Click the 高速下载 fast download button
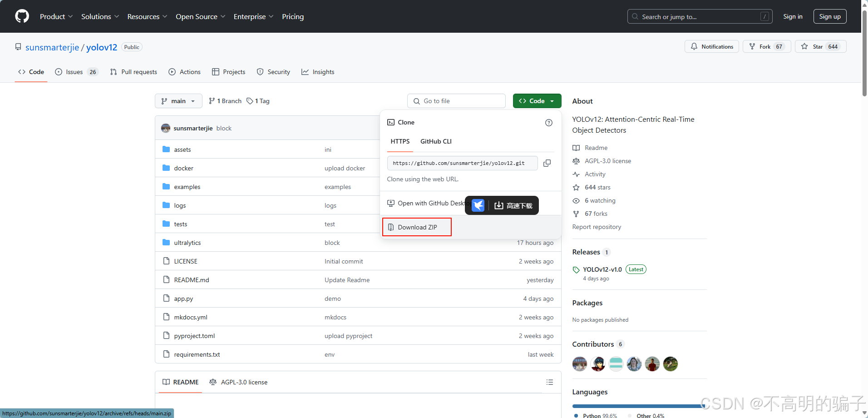Screen dimensions: 868x418 click(x=513, y=206)
